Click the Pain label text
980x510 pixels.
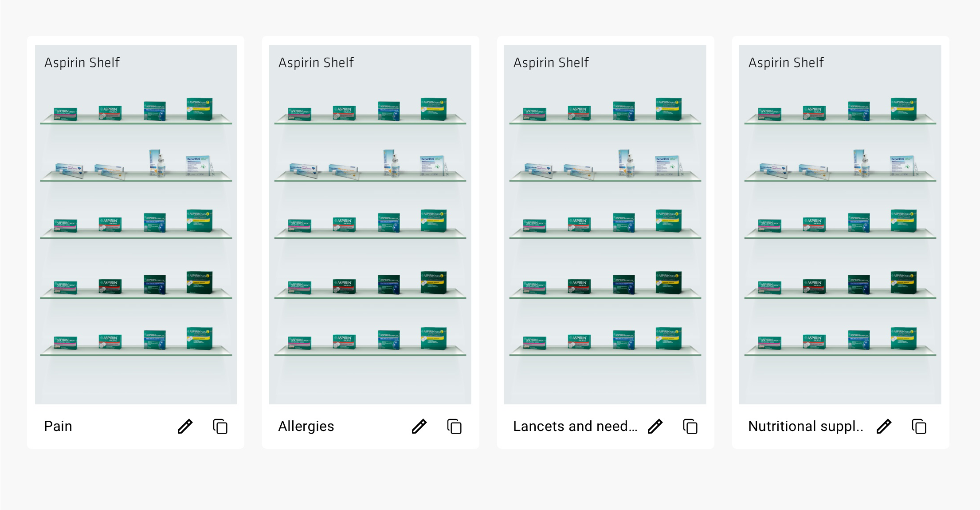58,426
